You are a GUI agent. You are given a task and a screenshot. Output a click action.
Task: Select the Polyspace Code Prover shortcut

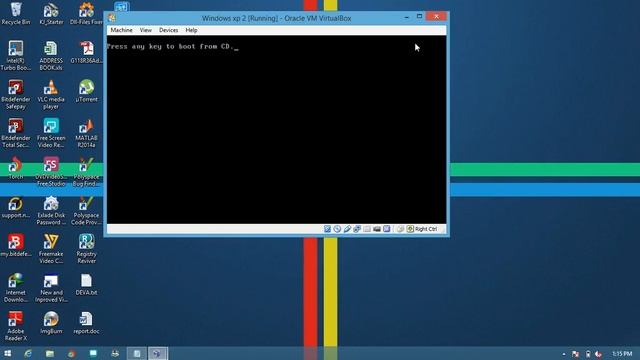pos(87,211)
